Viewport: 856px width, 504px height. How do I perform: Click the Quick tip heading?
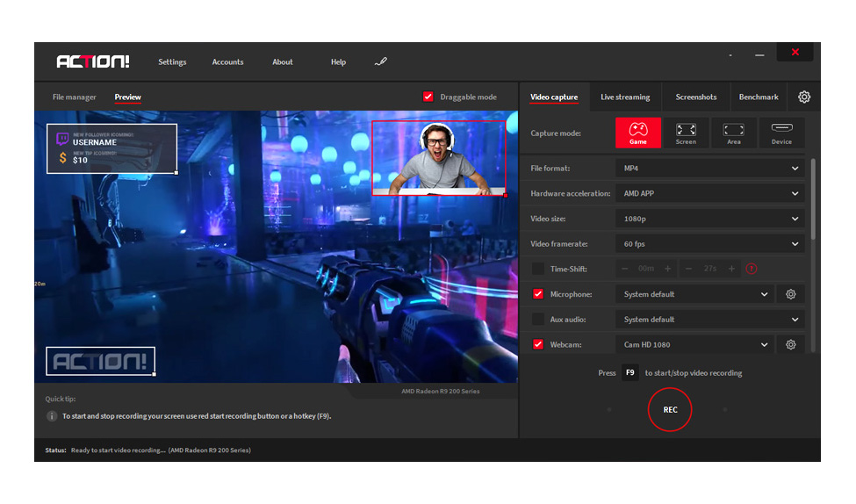[x=61, y=399]
